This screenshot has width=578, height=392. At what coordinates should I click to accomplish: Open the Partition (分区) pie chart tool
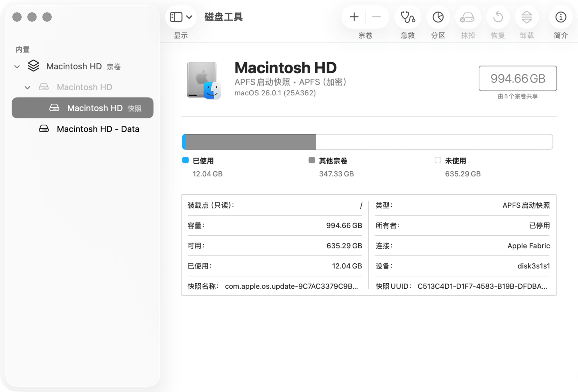(x=438, y=17)
